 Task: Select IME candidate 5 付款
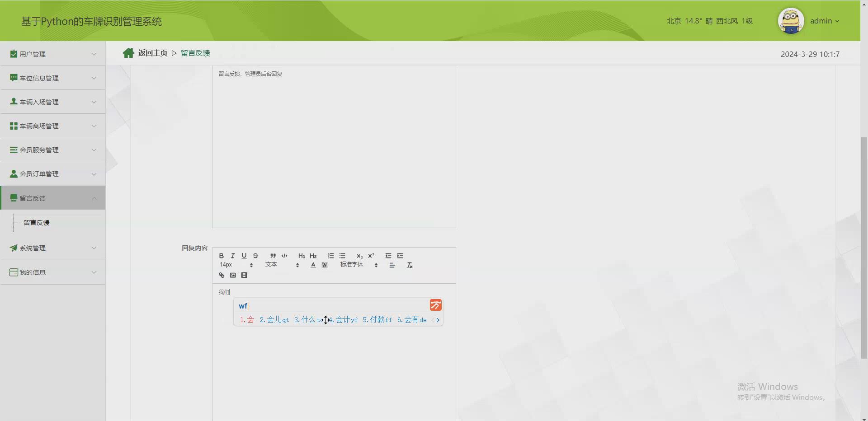point(377,319)
